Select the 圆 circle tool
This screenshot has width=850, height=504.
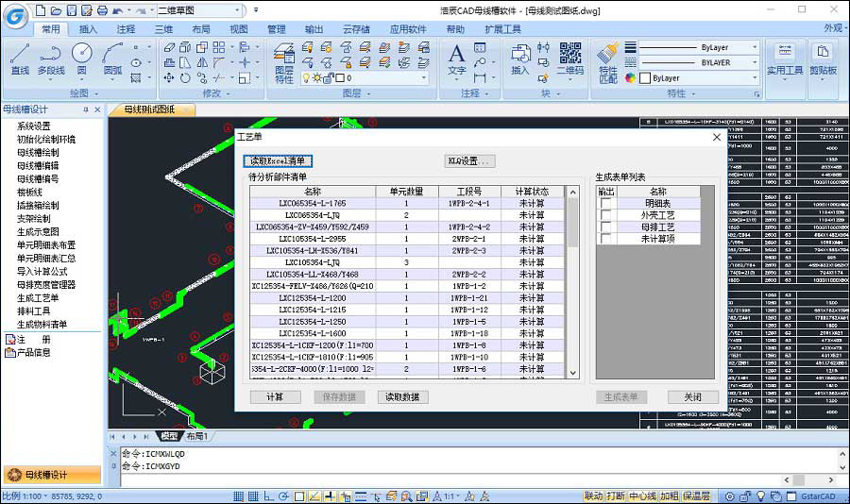coord(82,59)
